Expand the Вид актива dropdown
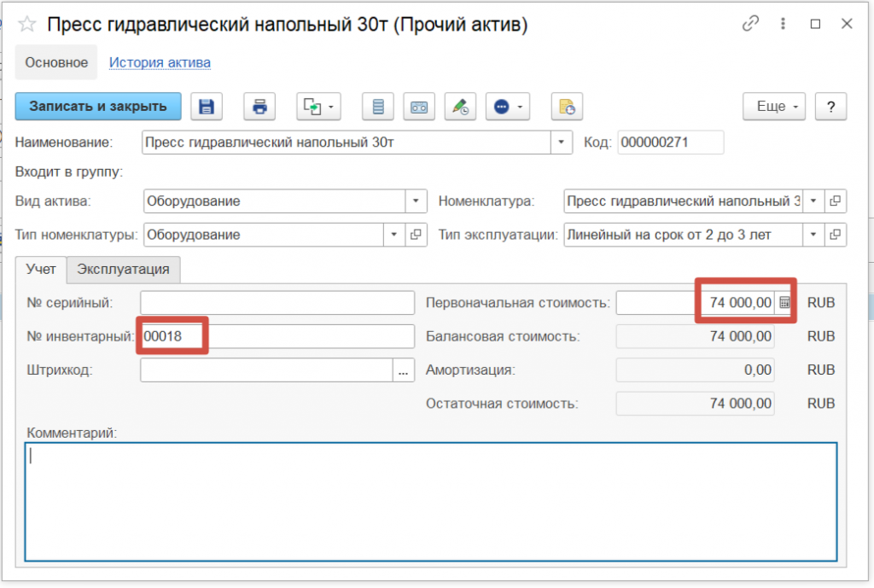 (x=415, y=201)
